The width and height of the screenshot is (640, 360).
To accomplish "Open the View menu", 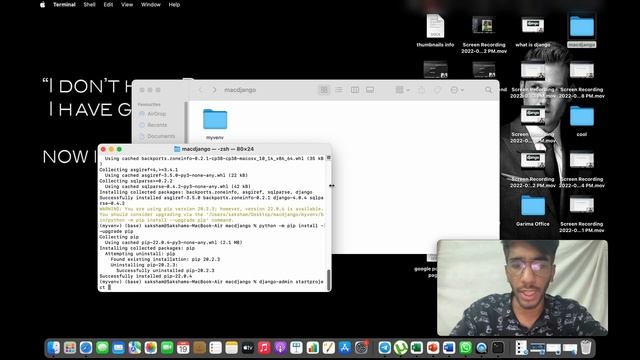I will click(x=127, y=5).
